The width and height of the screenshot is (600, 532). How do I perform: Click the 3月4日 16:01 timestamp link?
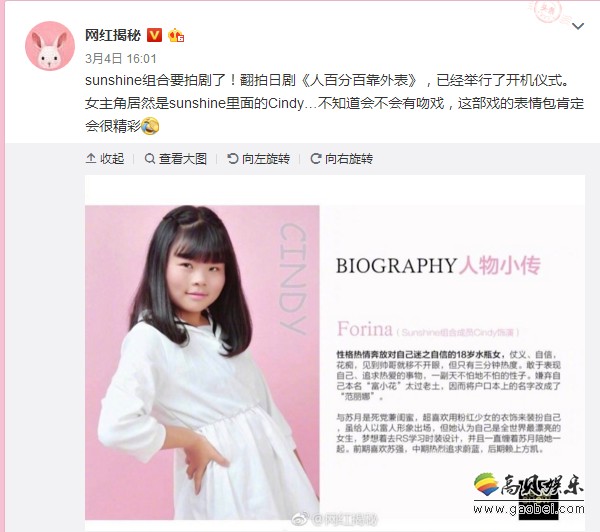point(121,59)
